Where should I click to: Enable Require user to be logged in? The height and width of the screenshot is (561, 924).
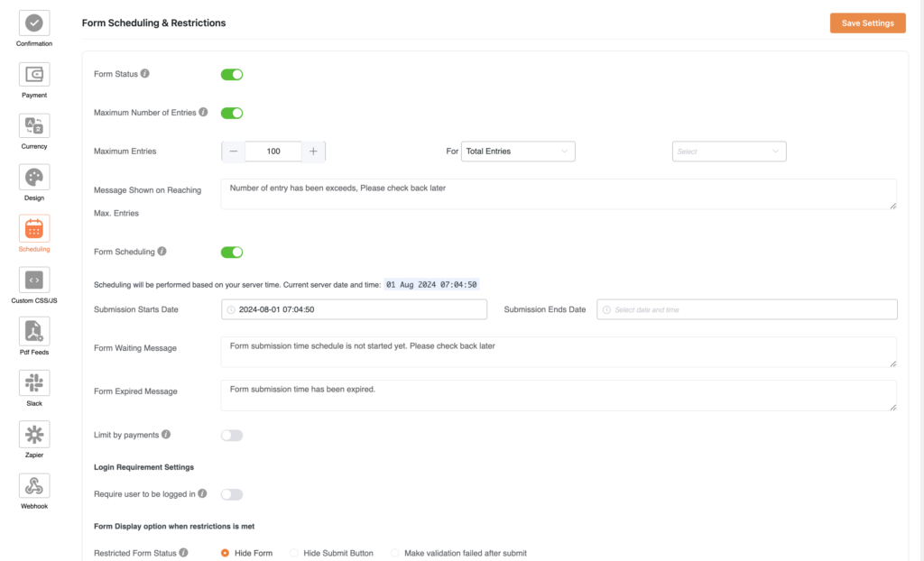point(232,494)
